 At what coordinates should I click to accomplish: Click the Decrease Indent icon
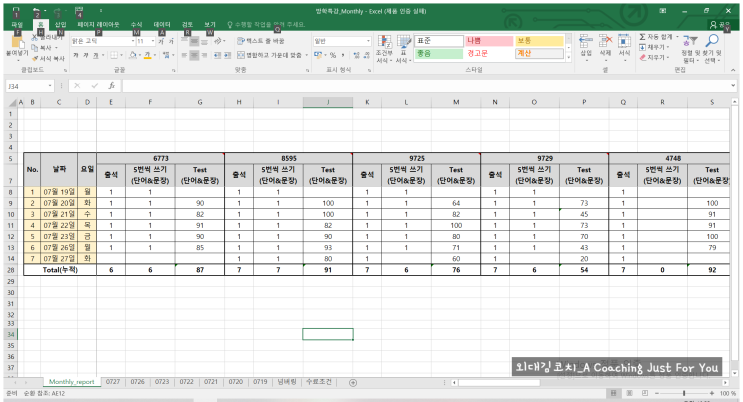(217, 55)
